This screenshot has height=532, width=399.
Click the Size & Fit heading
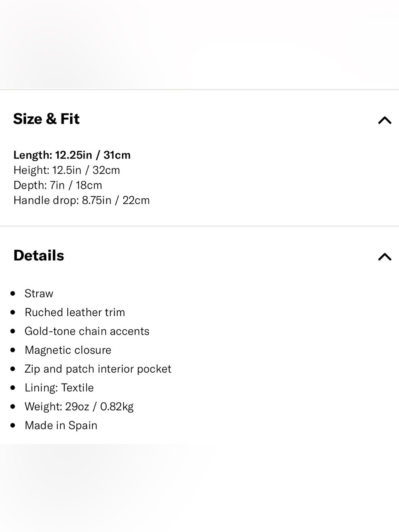[46, 119]
